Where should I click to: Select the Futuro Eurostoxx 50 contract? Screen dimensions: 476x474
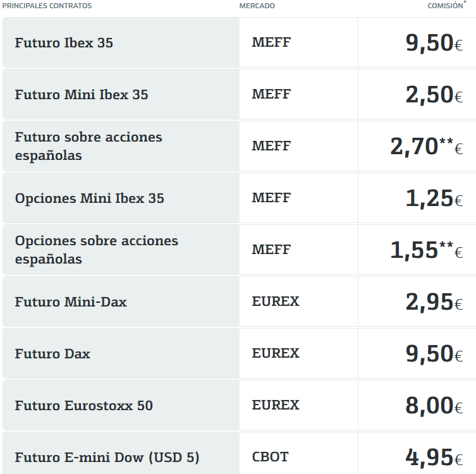(84, 406)
